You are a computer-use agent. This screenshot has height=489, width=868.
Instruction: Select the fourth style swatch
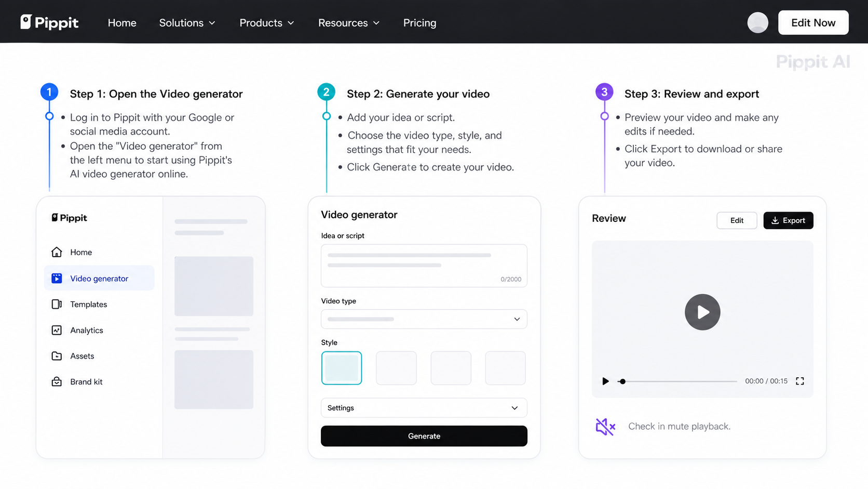pyautogui.click(x=506, y=368)
